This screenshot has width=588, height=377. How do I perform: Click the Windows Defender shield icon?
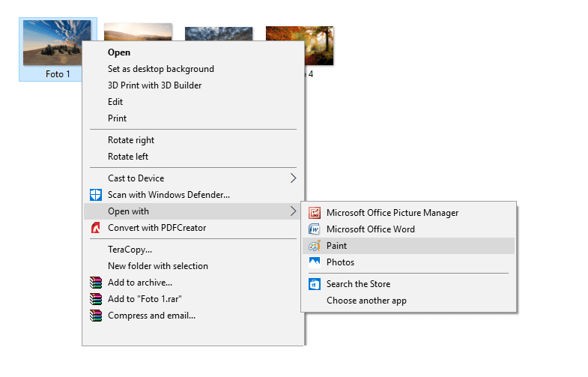[x=96, y=195]
